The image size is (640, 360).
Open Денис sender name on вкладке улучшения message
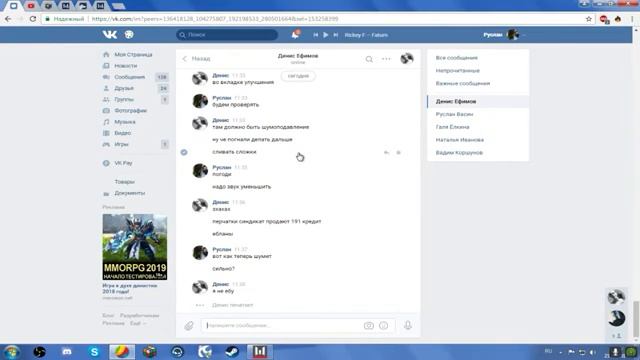221,76
